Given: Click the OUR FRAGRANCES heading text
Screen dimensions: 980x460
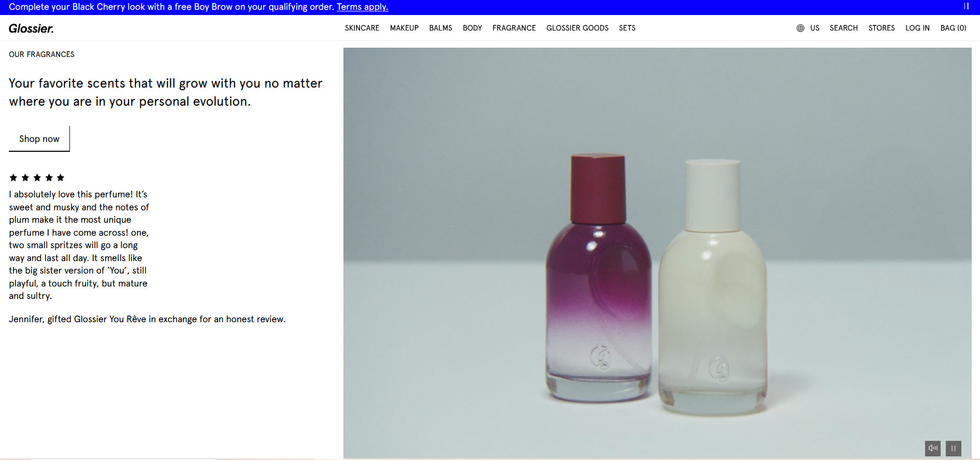Looking at the screenshot, I should click(x=41, y=54).
